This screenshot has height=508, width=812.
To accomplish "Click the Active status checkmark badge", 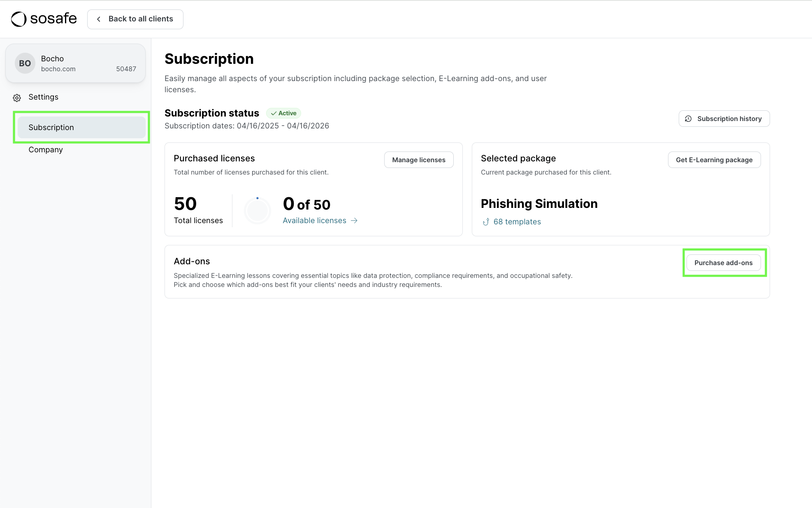I will [x=283, y=113].
